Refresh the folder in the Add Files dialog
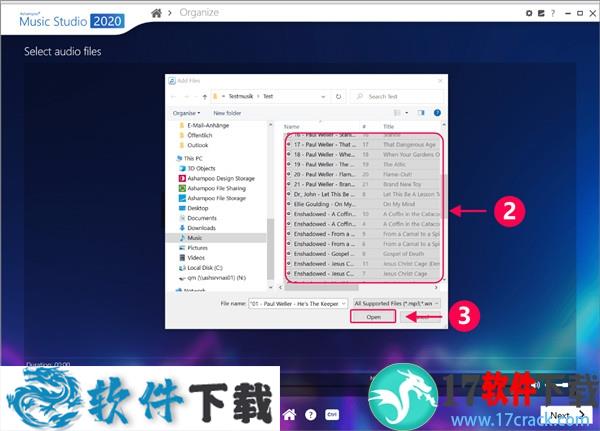The width and height of the screenshot is (600, 431). coord(338,96)
